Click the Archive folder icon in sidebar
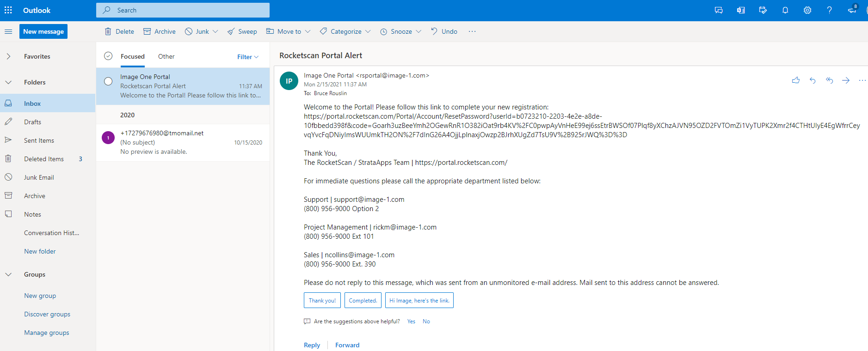This screenshot has height=351, width=868. (8, 196)
